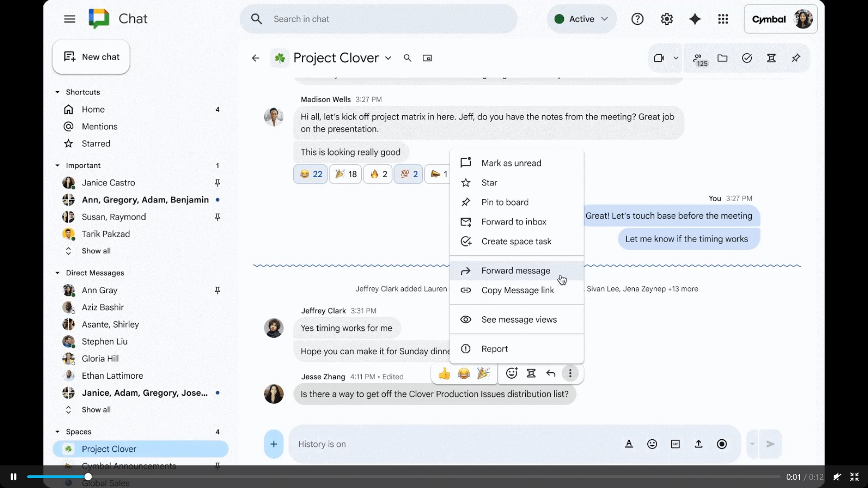
Task: Select Forward message from context menu
Action: pyautogui.click(x=516, y=271)
